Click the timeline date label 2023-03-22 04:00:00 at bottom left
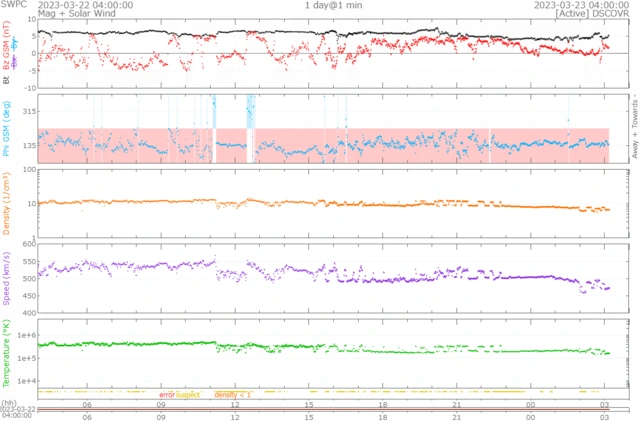The image size is (640, 421). [18, 412]
